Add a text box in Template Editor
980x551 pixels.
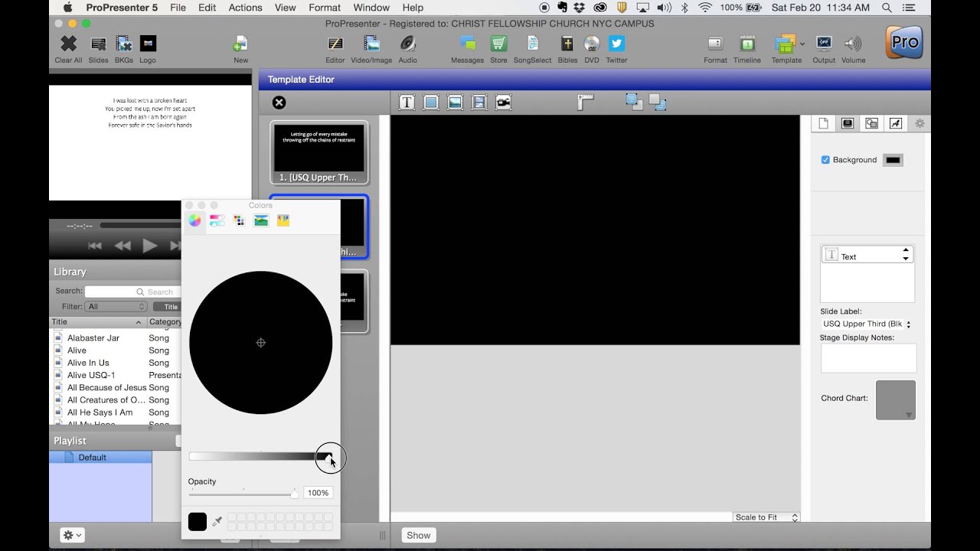click(407, 103)
